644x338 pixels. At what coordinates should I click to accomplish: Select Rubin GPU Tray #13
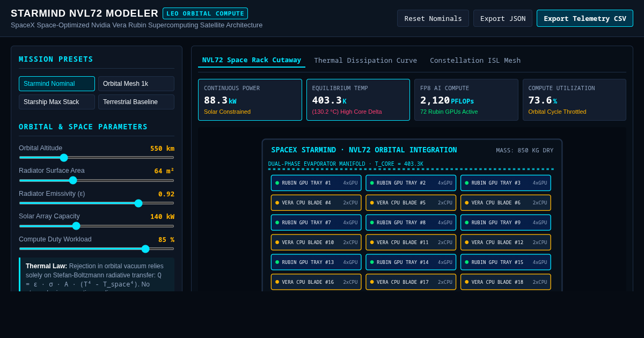coord(316,262)
